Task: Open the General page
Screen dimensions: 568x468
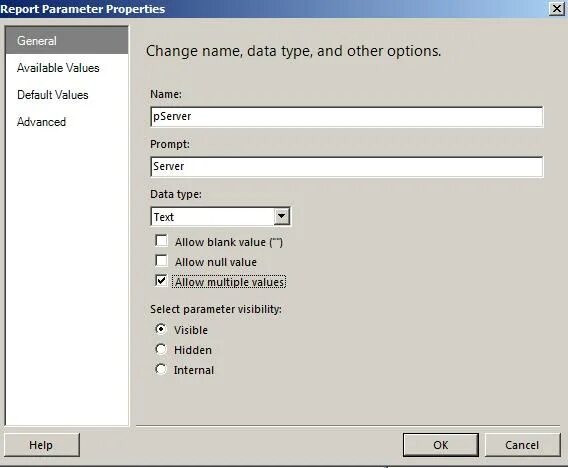Action: (x=67, y=41)
